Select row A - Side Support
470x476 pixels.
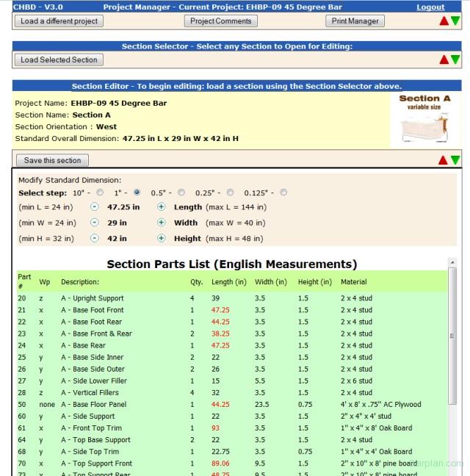pos(232,416)
